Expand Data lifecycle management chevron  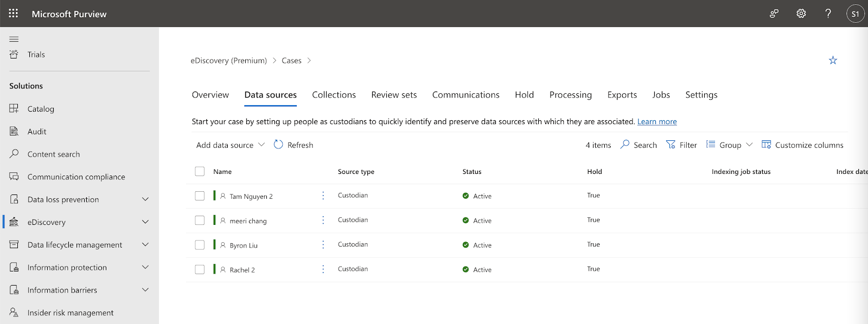(145, 244)
